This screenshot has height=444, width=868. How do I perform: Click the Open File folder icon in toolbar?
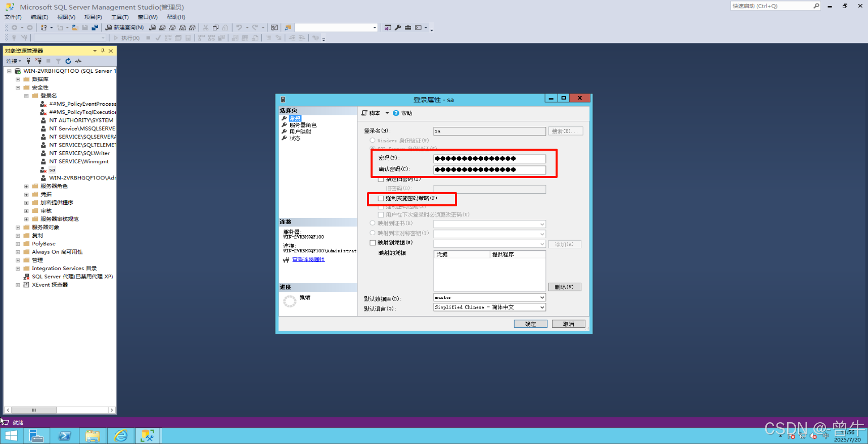pyautogui.click(x=75, y=27)
